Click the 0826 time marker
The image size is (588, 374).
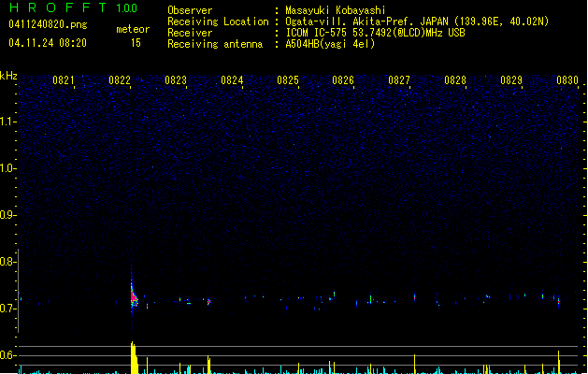[x=343, y=79]
